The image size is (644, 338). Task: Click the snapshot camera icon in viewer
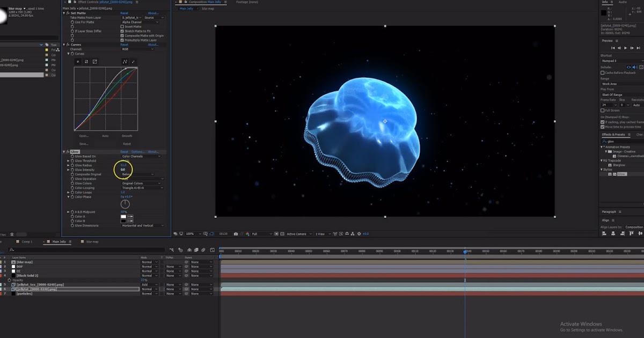pos(236,234)
